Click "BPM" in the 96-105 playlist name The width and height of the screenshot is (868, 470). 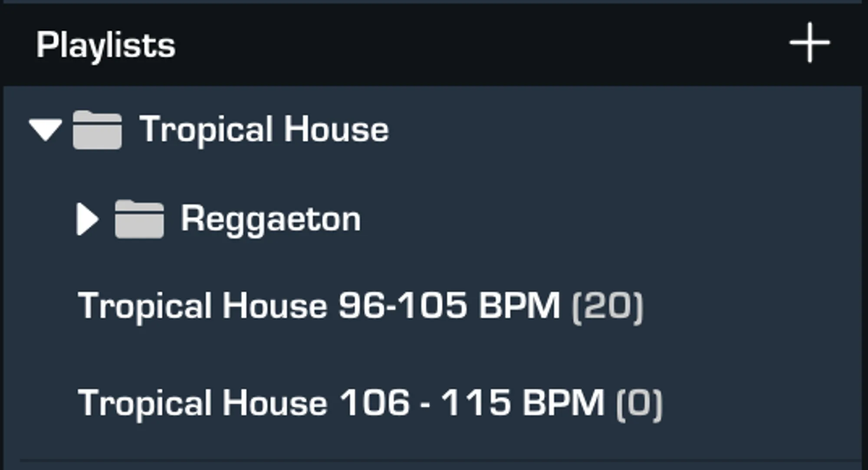tap(519, 306)
